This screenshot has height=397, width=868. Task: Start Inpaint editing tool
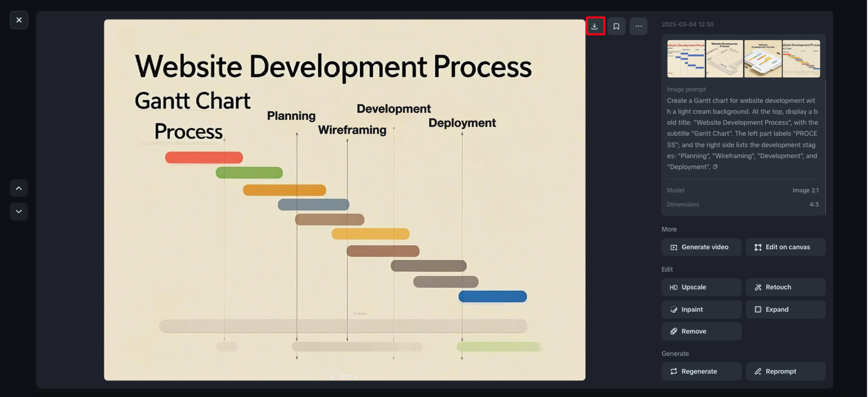(x=701, y=309)
